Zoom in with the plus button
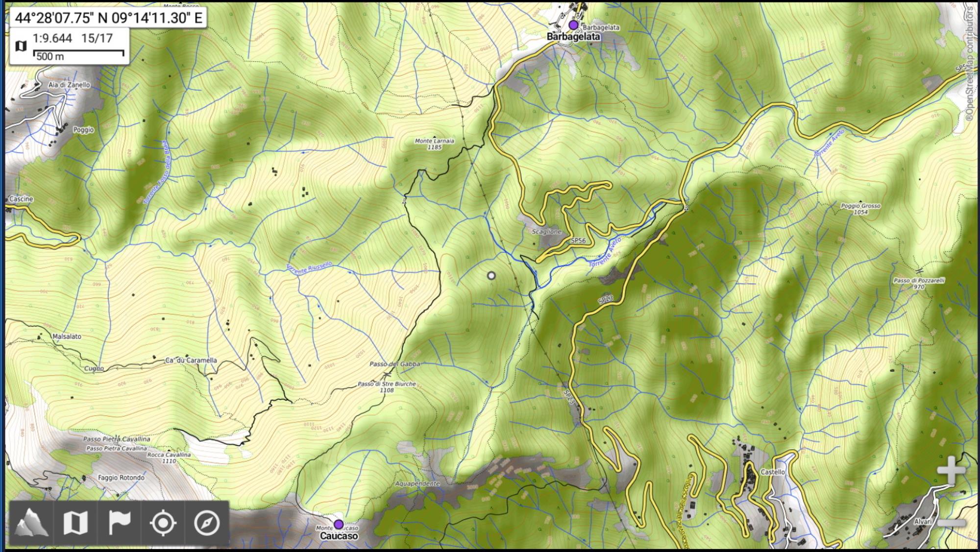This screenshot has width=980, height=552. (x=951, y=471)
